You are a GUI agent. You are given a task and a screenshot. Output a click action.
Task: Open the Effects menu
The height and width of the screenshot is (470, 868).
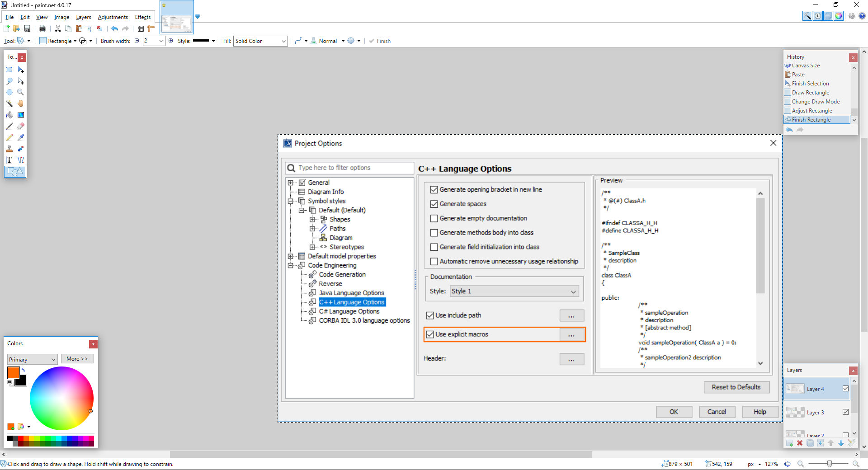142,17
